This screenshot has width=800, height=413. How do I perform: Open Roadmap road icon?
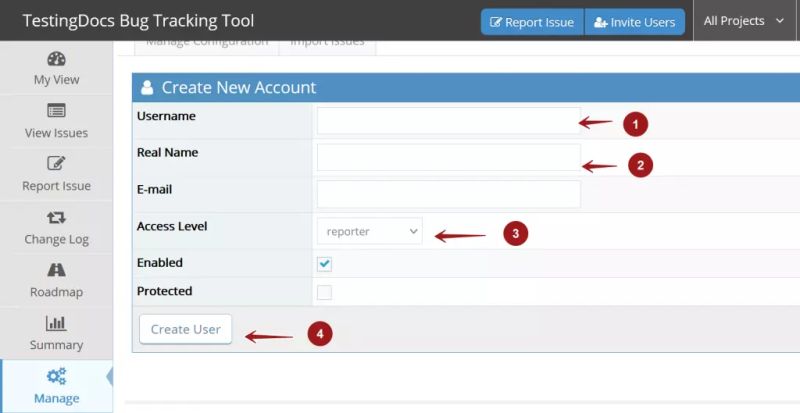(56, 270)
